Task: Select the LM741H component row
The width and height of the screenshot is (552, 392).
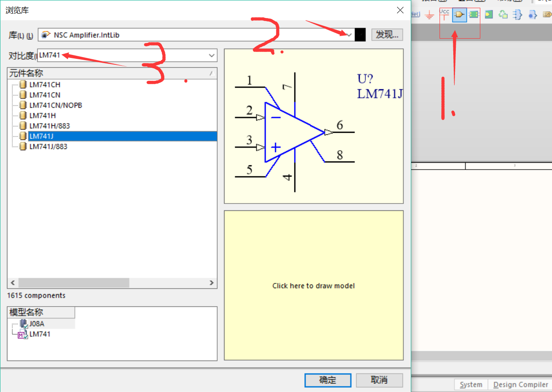Action: tap(42, 115)
